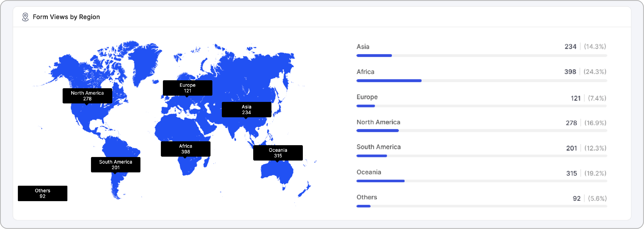
Task: Click the Oceania 19.2% percentage value
Action: (x=595, y=173)
